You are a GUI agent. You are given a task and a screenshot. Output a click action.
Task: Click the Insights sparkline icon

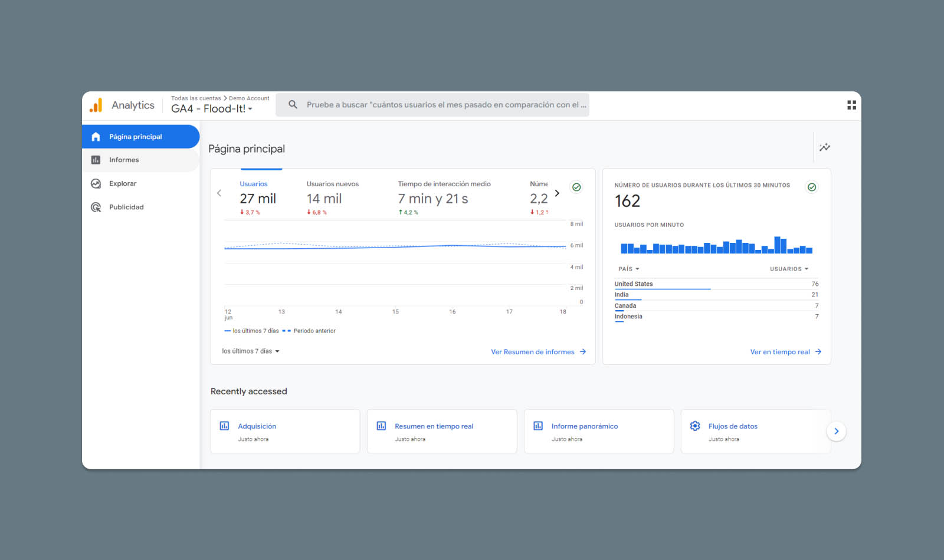pyautogui.click(x=824, y=147)
